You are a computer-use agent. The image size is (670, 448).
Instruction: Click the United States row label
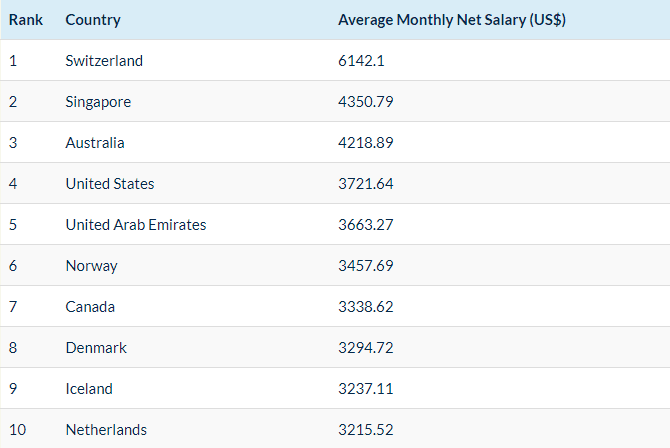click(110, 184)
